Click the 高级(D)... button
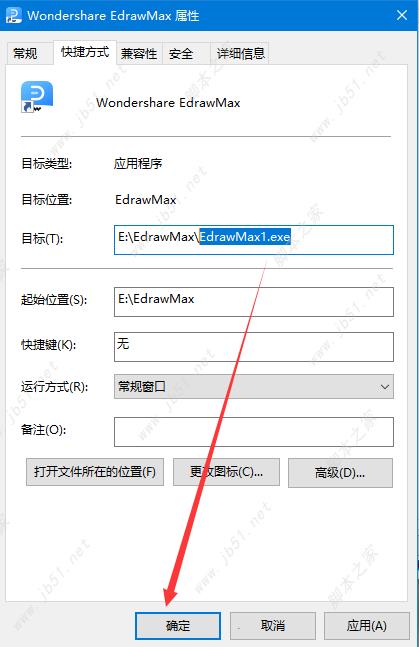Image resolution: width=419 pixels, height=647 pixels. 340,473
